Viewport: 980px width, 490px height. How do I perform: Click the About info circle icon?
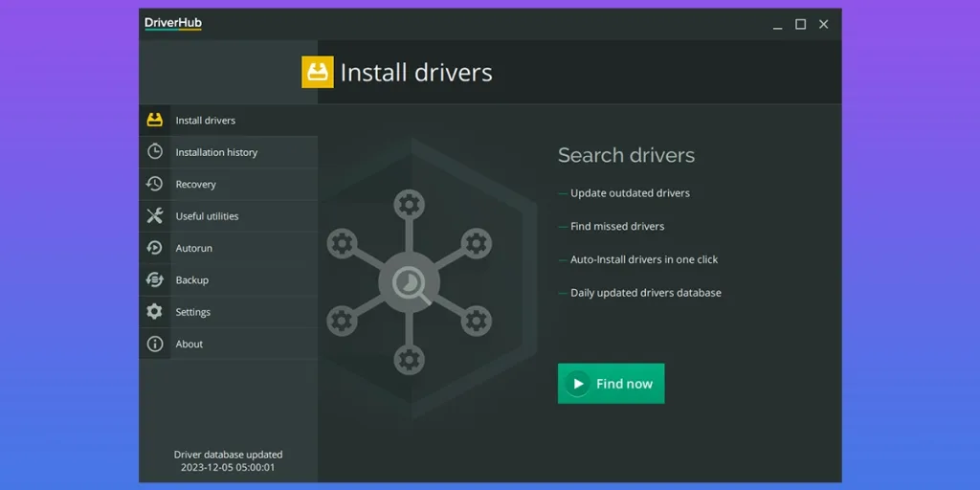pyautogui.click(x=154, y=344)
